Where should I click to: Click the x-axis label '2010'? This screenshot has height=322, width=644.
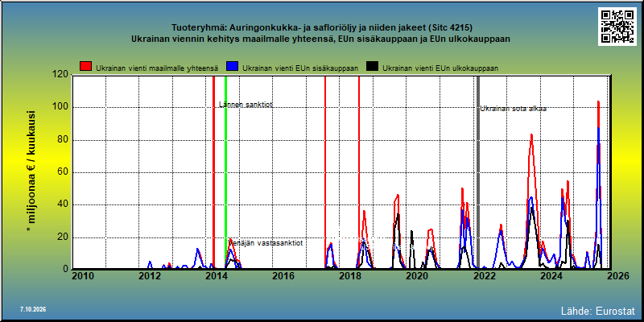click(83, 276)
